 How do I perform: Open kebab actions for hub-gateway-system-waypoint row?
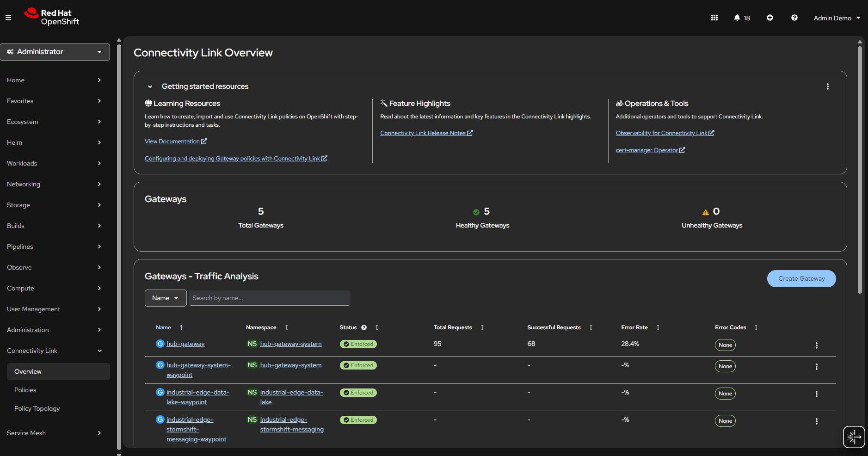817,367
